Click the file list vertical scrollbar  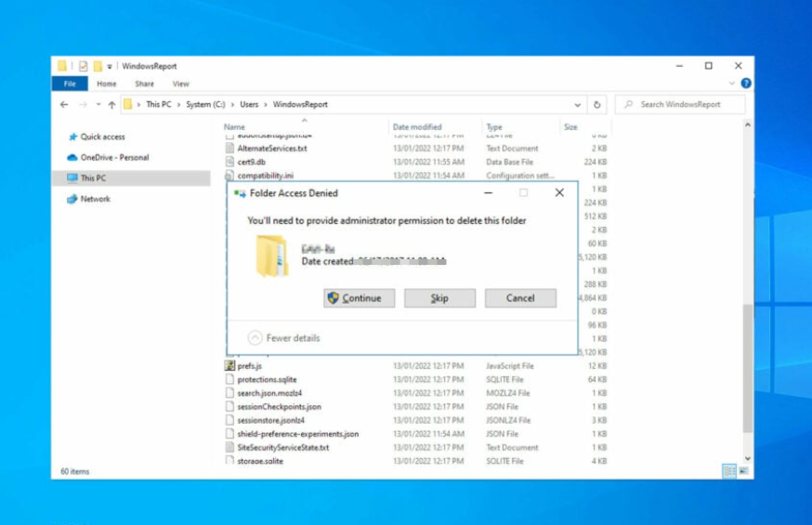pyautogui.click(x=748, y=368)
